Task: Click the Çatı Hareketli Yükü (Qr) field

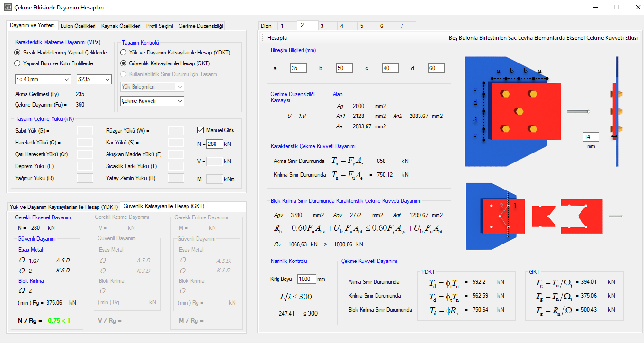Action: pyautogui.click(x=85, y=154)
